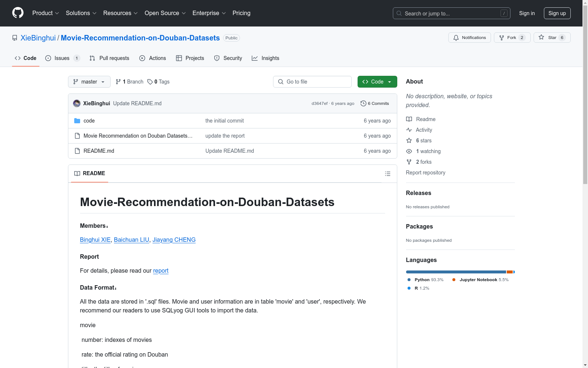Click the README.md file icon
Image resolution: width=588 pixels, height=368 pixels.
(77, 151)
